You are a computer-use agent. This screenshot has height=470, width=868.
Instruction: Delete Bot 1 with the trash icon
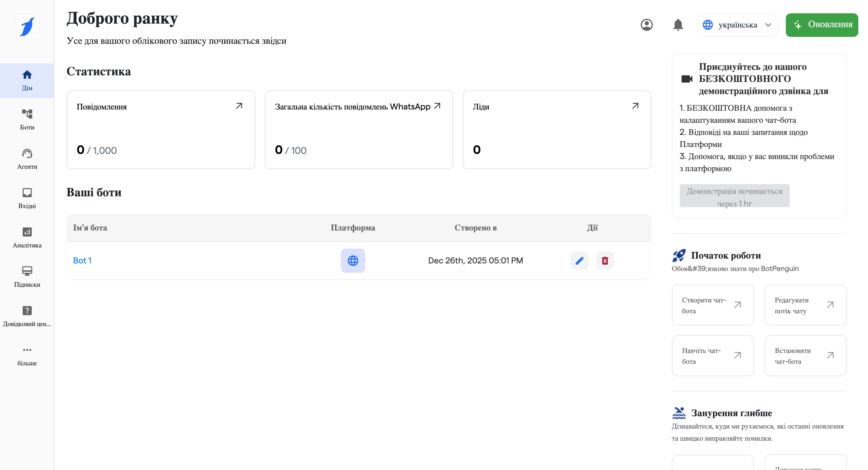[x=604, y=260]
